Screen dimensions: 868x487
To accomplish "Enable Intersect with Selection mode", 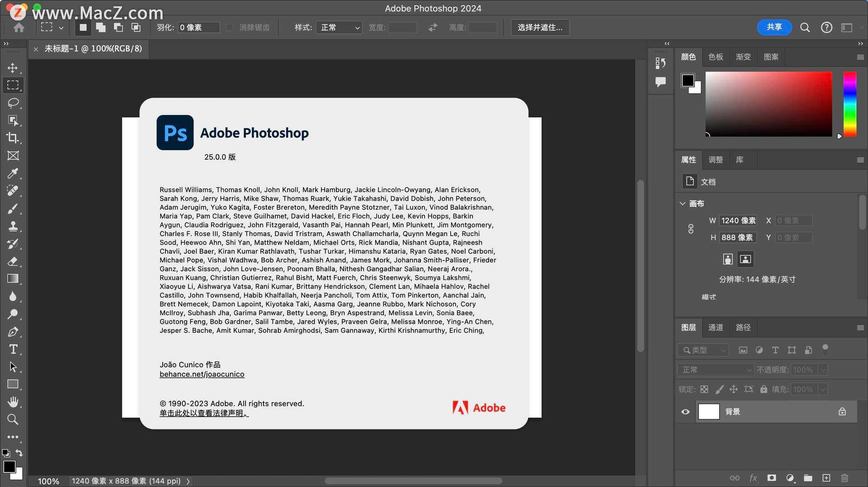I will tap(136, 28).
